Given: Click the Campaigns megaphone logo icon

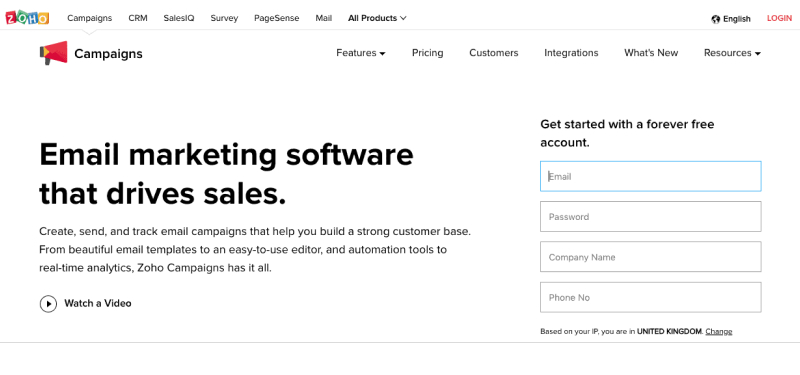Looking at the screenshot, I should tap(54, 53).
